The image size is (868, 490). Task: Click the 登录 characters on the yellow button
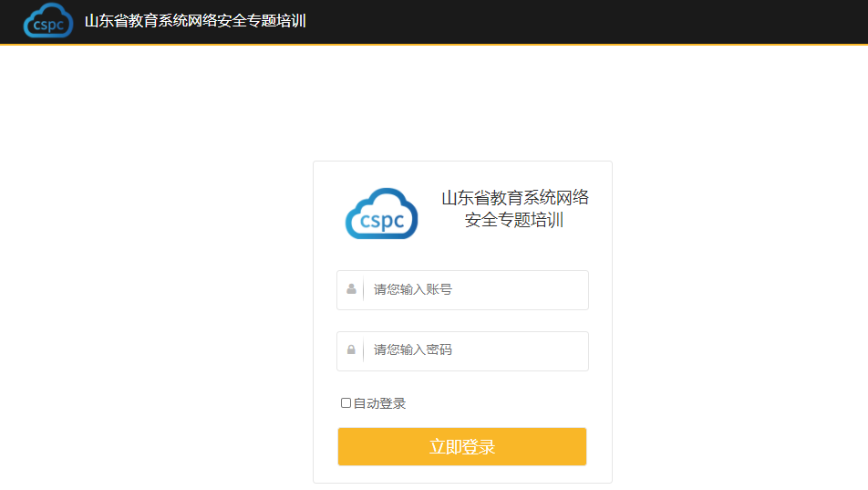point(479,447)
